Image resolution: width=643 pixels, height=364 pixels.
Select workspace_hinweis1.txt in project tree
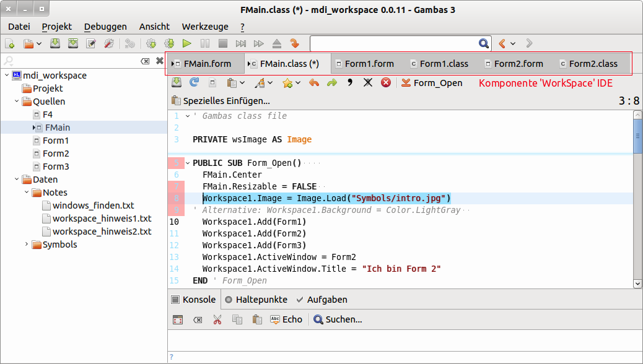[102, 219]
